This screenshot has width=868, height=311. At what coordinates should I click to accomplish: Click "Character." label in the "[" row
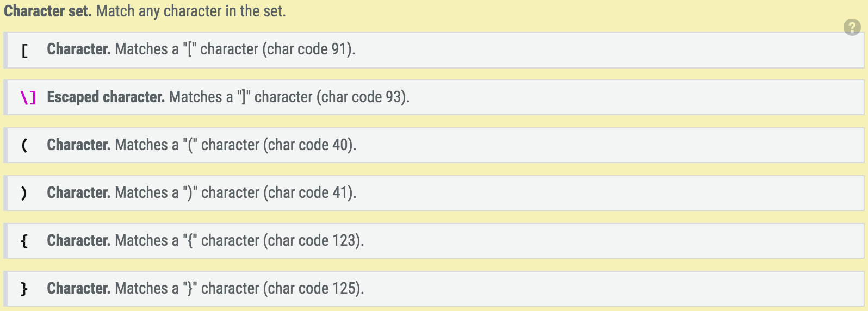[79, 49]
